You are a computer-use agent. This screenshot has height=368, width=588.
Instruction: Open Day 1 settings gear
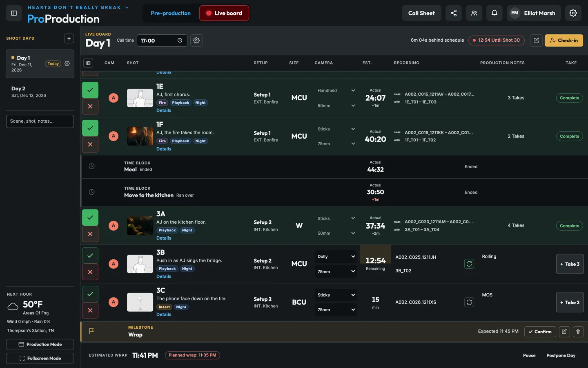67,64
